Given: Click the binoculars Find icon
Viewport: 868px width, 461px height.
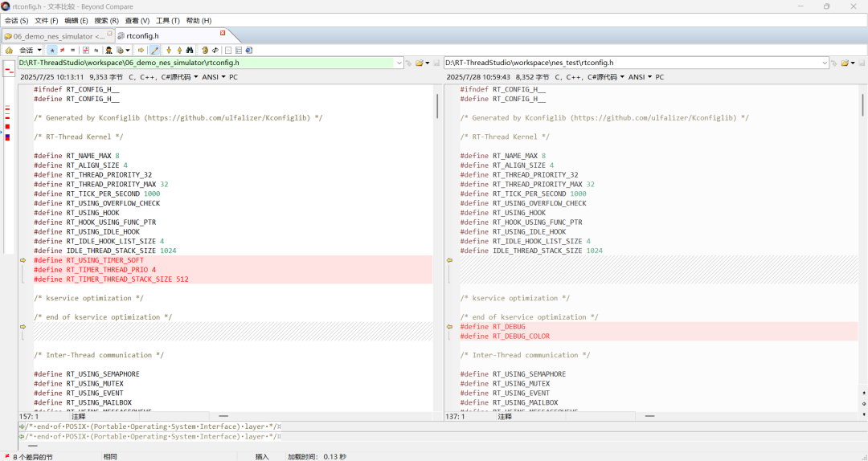Looking at the screenshot, I should pyautogui.click(x=190, y=50).
